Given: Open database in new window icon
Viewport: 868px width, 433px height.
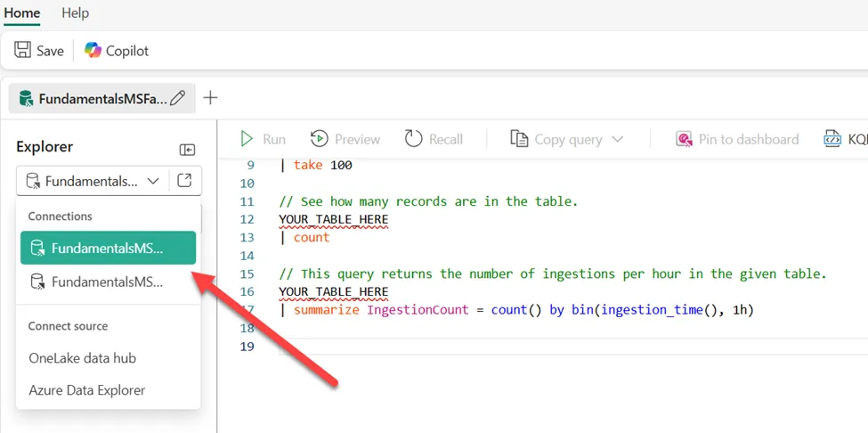Looking at the screenshot, I should pos(184,181).
